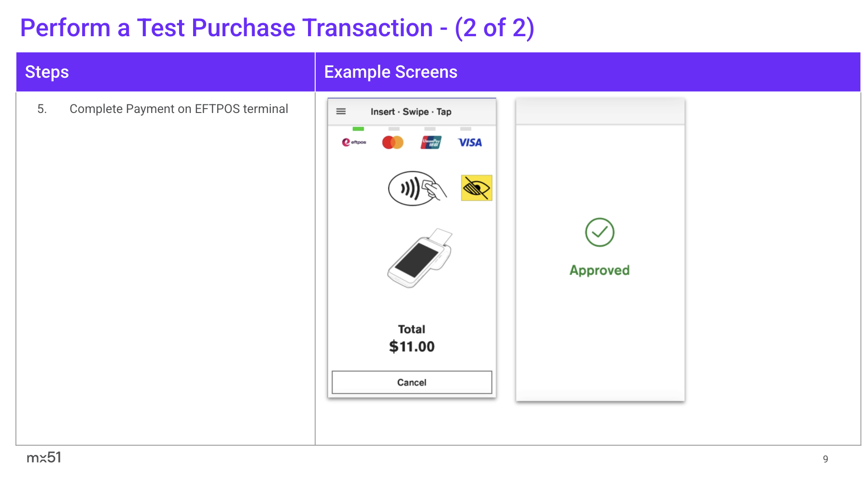Click the Approved status text
Screen dimensions: 868x479
coord(600,270)
